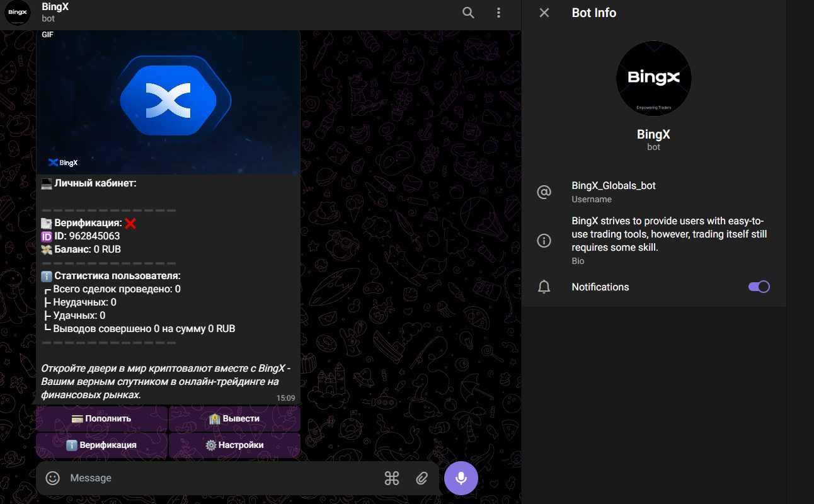
Task: Click the Верификация bot button
Action: (101, 445)
